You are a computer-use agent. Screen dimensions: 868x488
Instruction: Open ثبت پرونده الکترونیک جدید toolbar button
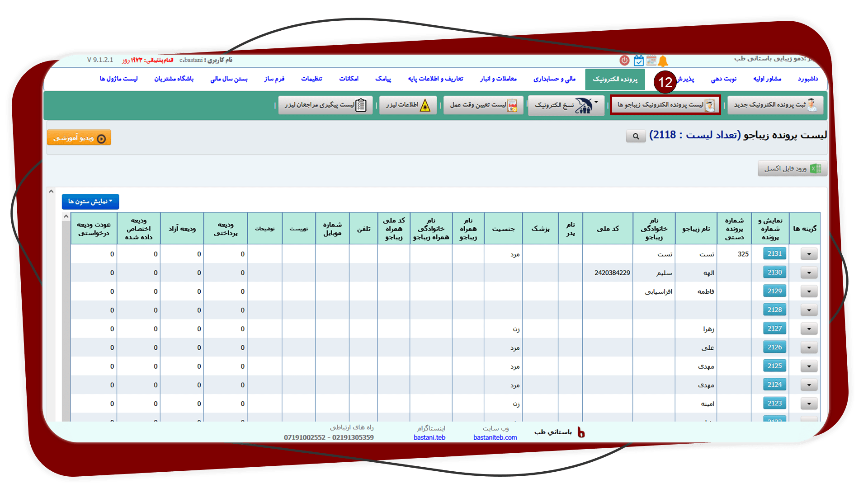[x=775, y=105]
